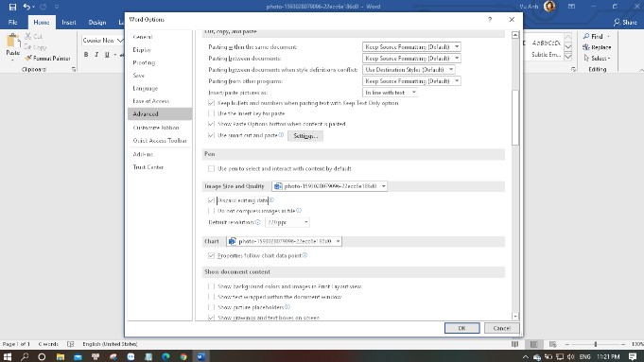Open File Explorer from the taskbar

(x=61, y=356)
